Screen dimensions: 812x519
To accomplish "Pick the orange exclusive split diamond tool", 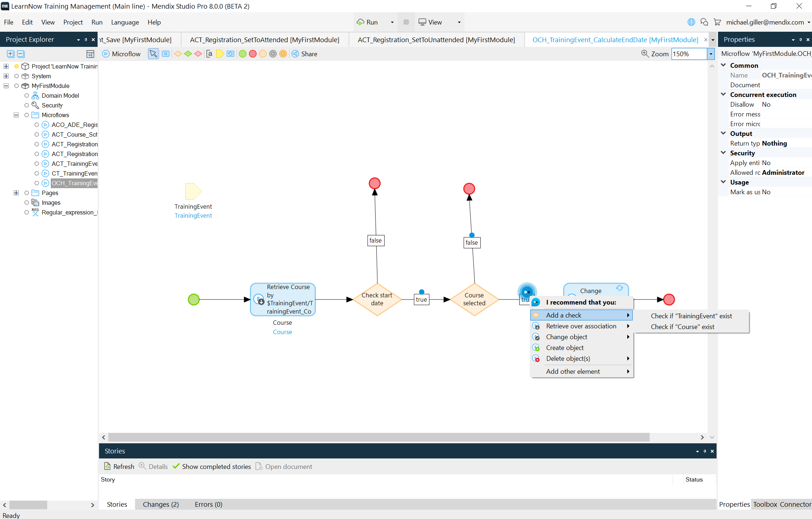I will [x=178, y=54].
